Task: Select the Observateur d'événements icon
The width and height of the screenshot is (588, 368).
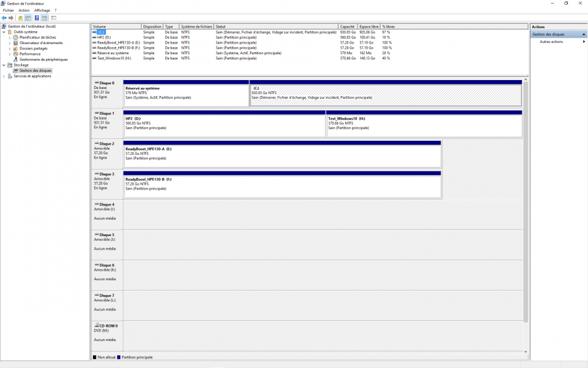Action: tap(16, 43)
